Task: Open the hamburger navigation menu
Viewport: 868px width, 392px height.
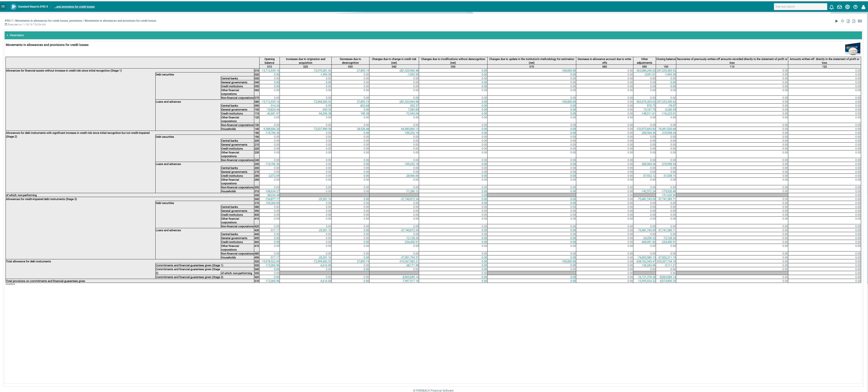Action: (x=3, y=6)
